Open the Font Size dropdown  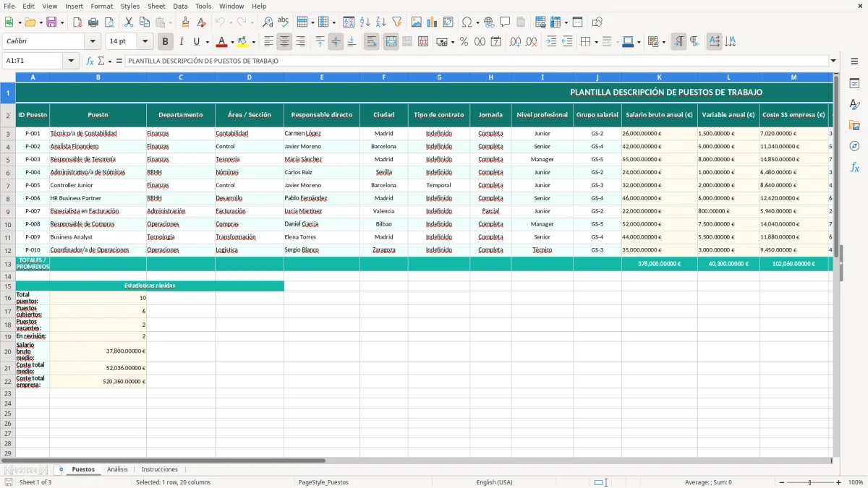pos(145,42)
